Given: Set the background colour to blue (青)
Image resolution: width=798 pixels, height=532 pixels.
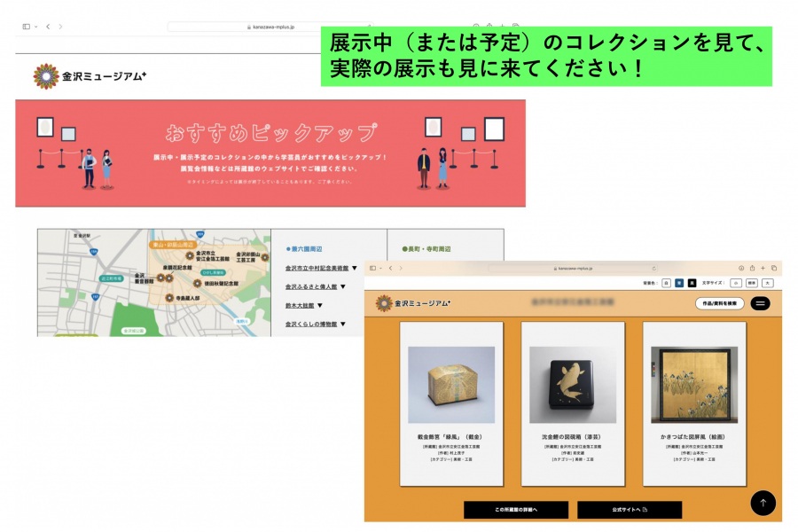Looking at the screenshot, I should tap(679, 283).
